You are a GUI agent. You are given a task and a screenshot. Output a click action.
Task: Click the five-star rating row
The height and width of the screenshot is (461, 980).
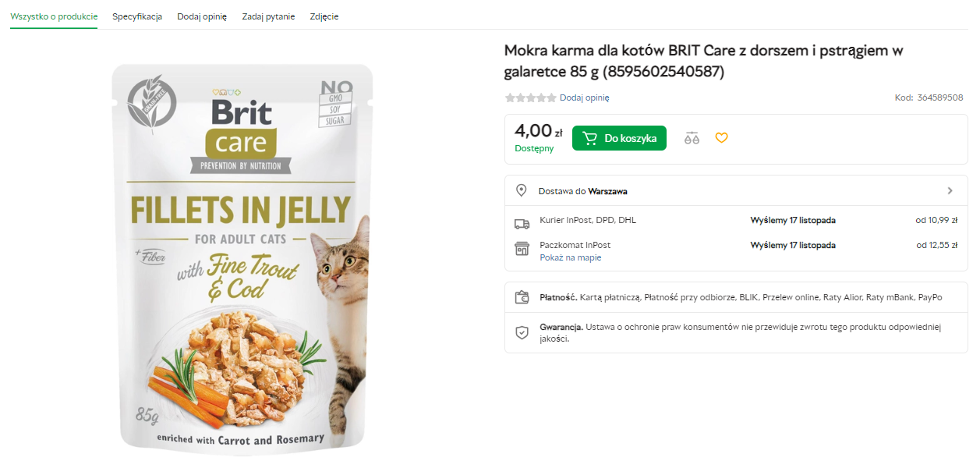[530, 98]
